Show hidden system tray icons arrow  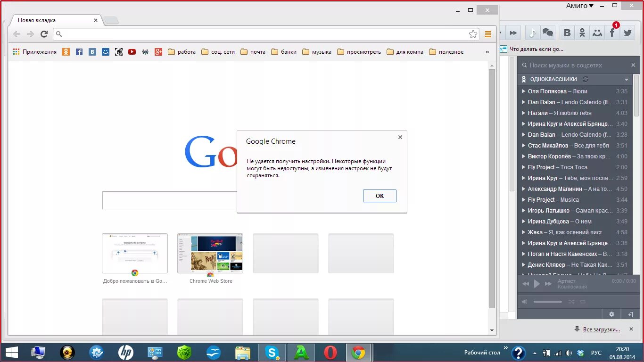(535, 353)
